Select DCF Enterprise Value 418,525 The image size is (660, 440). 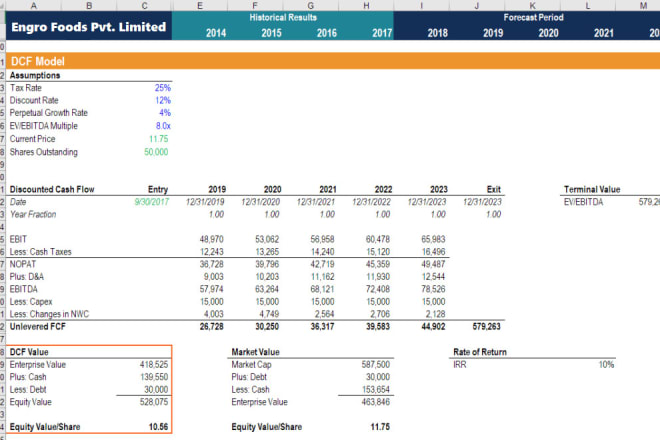click(x=154, y=365)
